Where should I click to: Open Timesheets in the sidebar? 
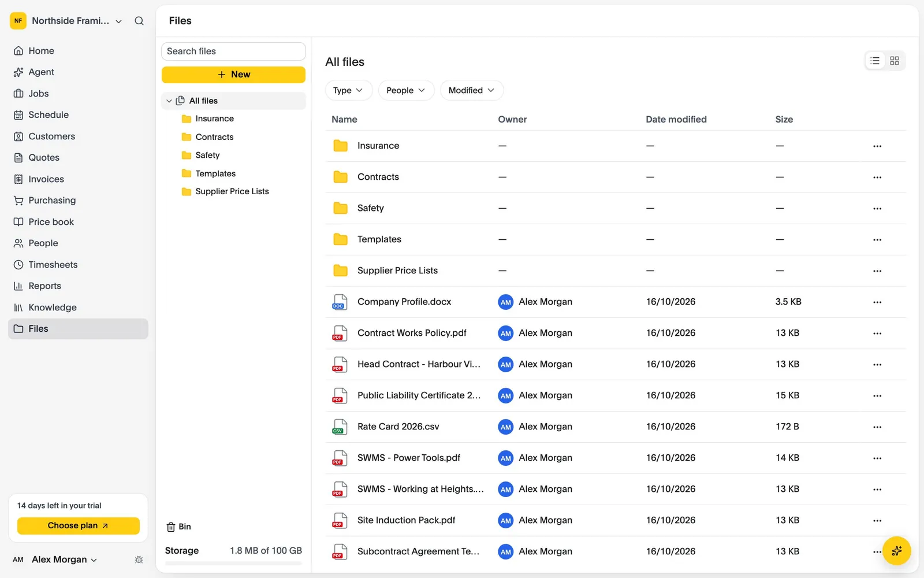point(78,265)
